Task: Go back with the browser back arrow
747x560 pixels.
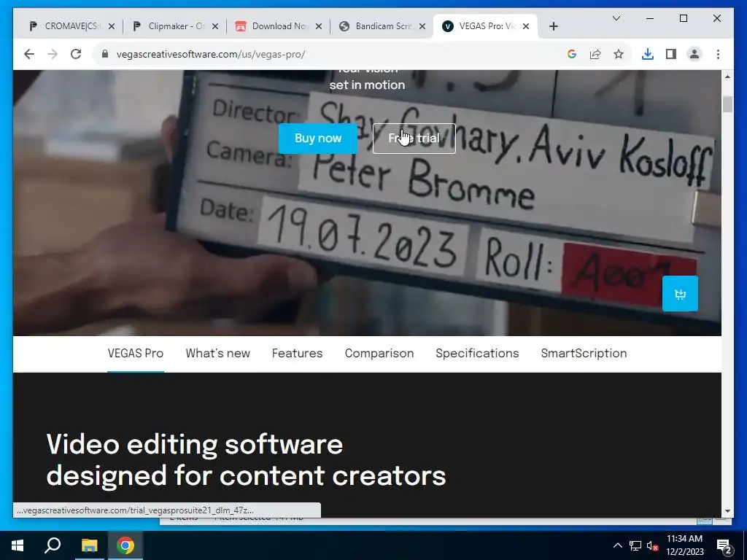Action: click(x=29, y=54)
